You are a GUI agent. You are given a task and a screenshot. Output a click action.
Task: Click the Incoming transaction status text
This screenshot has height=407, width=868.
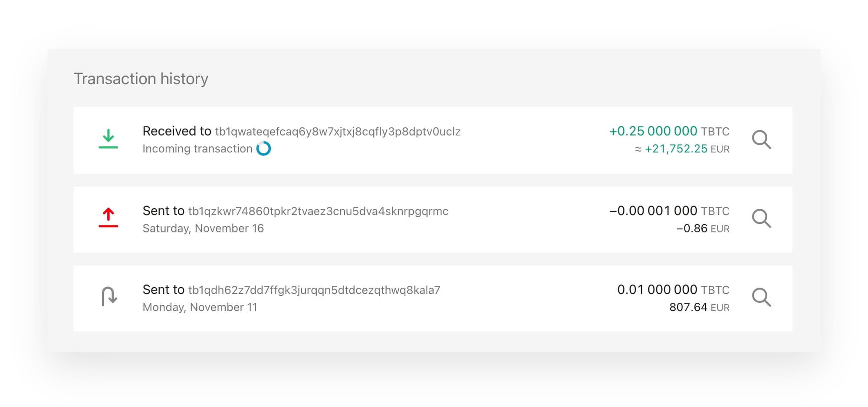coord(197,149)
